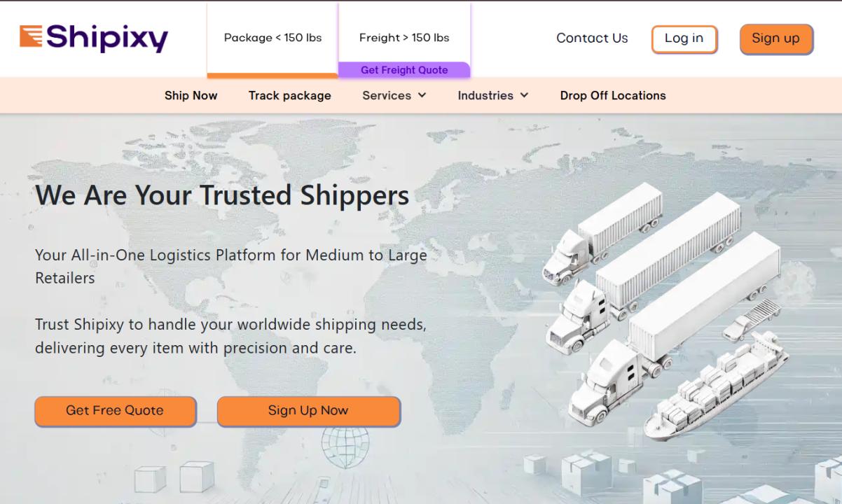The image size is (842, 504).
Task: Open the Contact Us link
Action: point(592,38)
